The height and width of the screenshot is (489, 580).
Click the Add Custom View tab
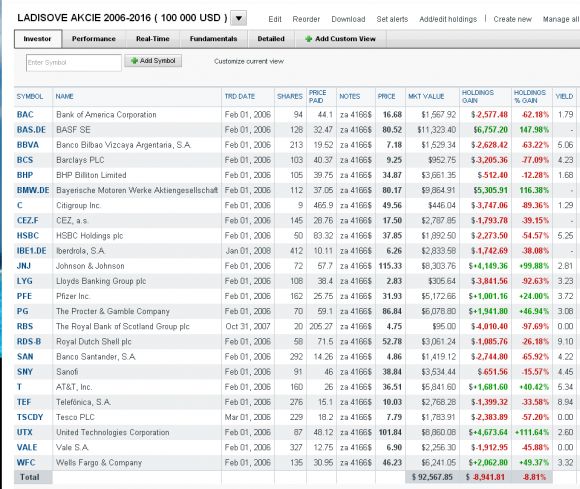click(341, 39)
